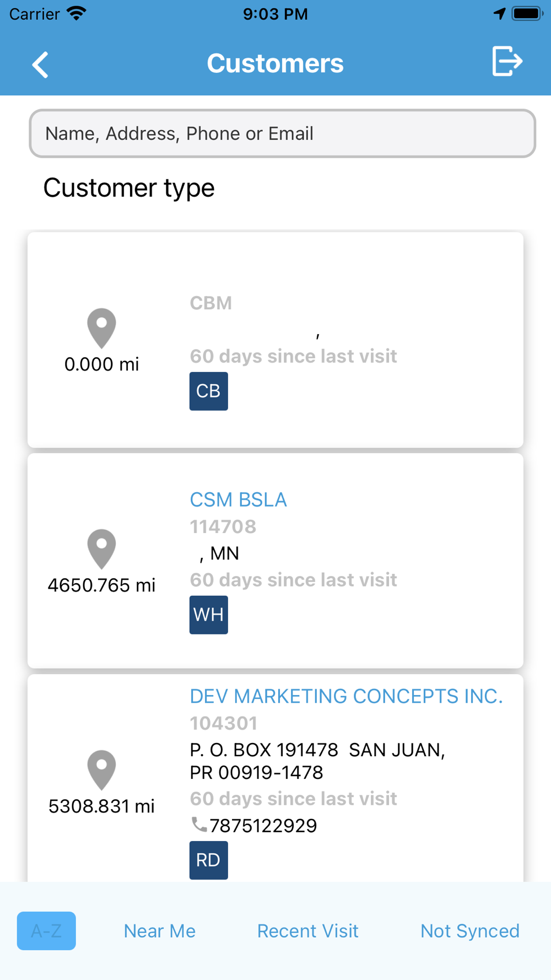Open the Customer type filter
This screenshot has height=980, width=551.
tap(129, 188)
